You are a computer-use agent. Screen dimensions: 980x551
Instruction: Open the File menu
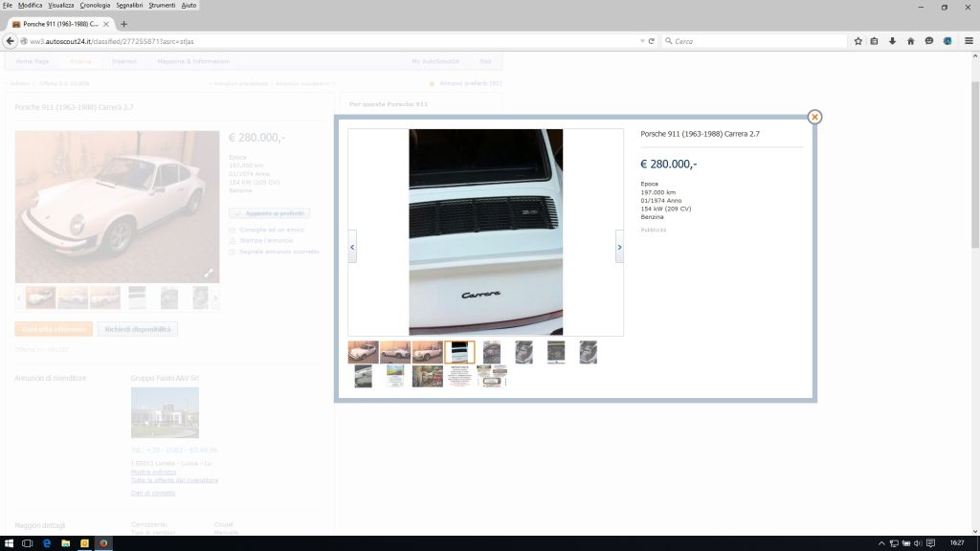[x=8, y=5]
